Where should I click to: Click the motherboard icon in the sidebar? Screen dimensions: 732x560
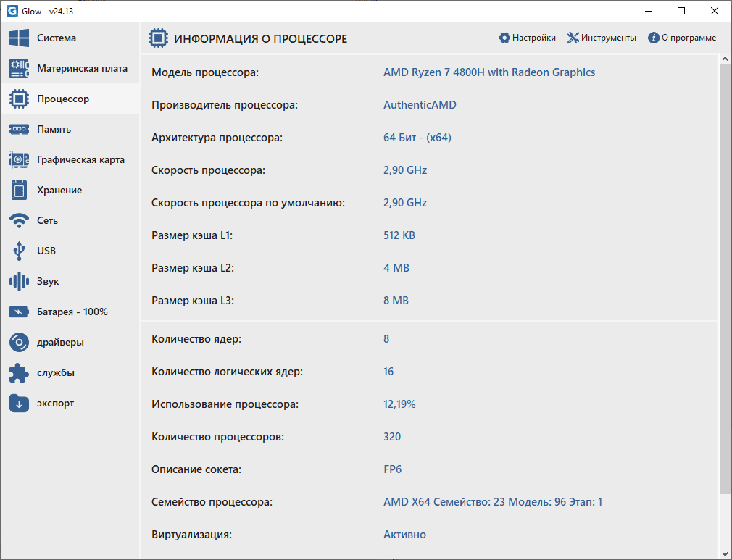click(x=19, y=69)
